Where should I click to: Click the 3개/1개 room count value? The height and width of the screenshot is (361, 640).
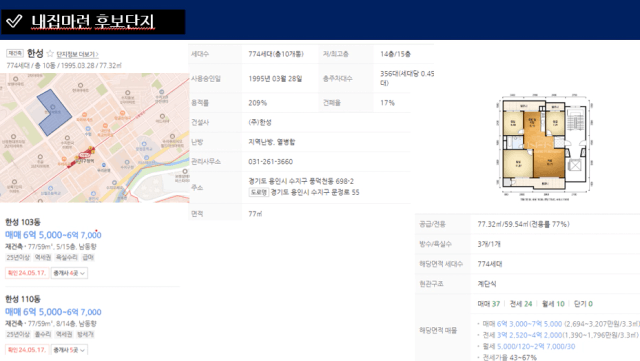coord(489,244)
